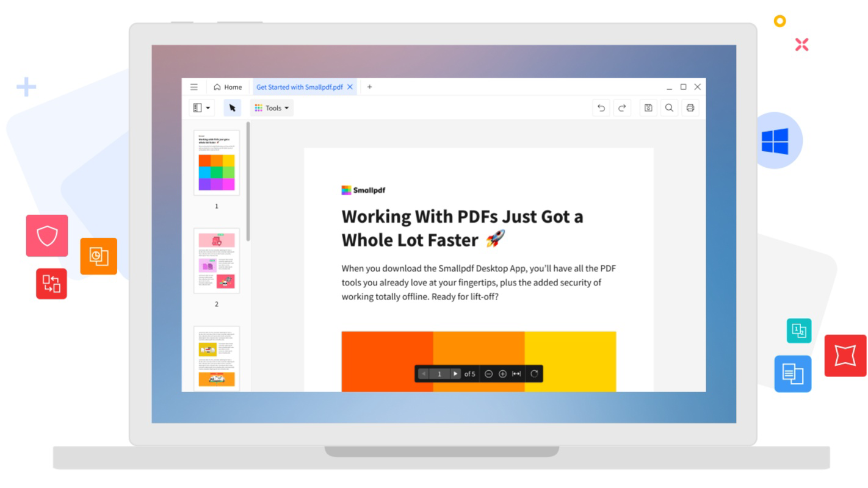
Task: Select the cursor tool in the toolbar
Action: (x=233, y=107)
